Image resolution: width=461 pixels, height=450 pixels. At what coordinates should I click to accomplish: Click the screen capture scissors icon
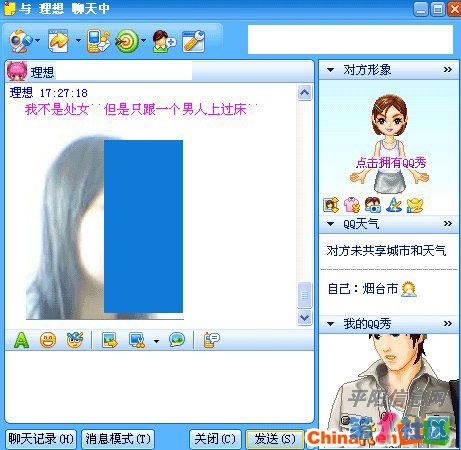pyautogui.click(x=137, y=340)
